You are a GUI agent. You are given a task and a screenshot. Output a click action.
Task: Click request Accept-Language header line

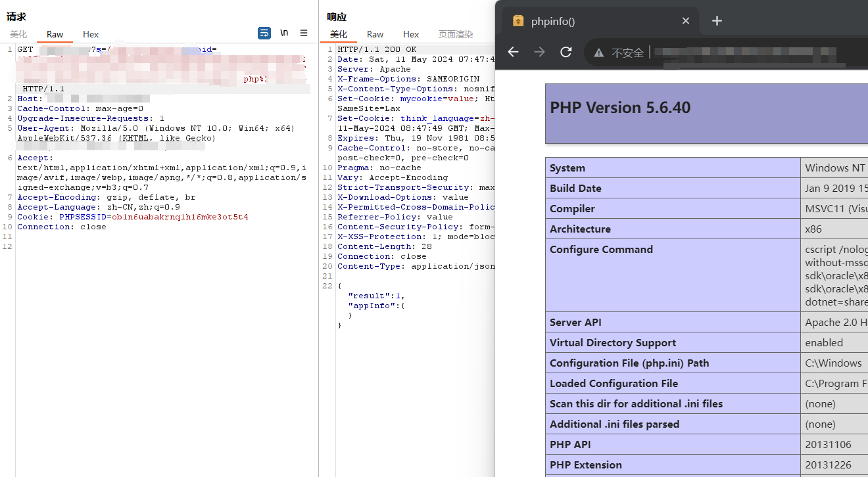click(x=99, y=207)
